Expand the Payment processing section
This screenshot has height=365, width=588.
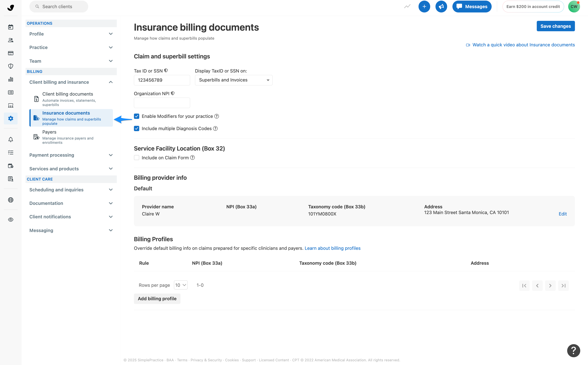[71, 155]
